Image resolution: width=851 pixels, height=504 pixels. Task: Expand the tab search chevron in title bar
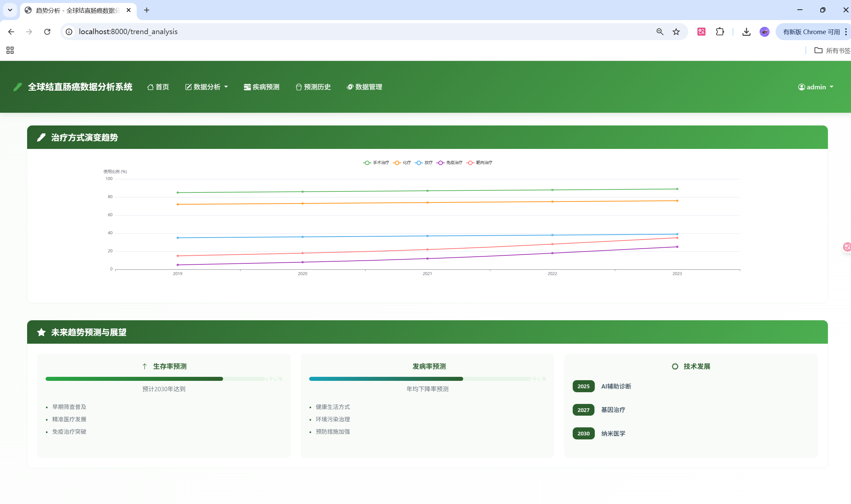pos(10,10)
